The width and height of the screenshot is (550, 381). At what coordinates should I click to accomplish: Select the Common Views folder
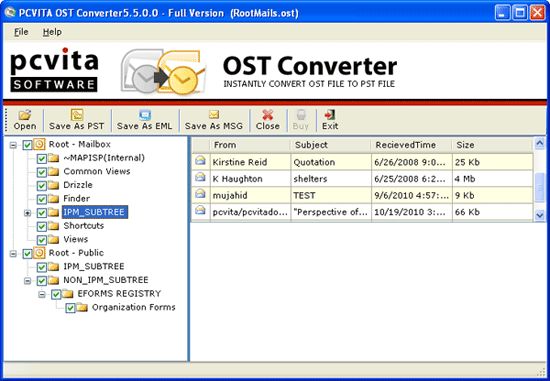click(x=97, y=172)
